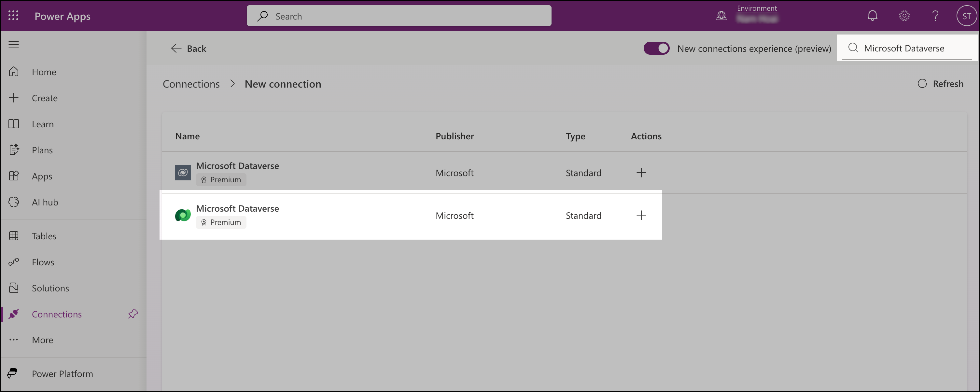Open Apps in the sidebar
980x392 pixels.
[x=73, y=176]
